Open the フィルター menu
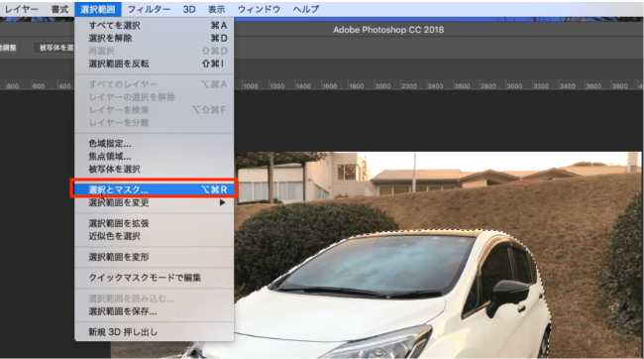 tap(149, 9)
